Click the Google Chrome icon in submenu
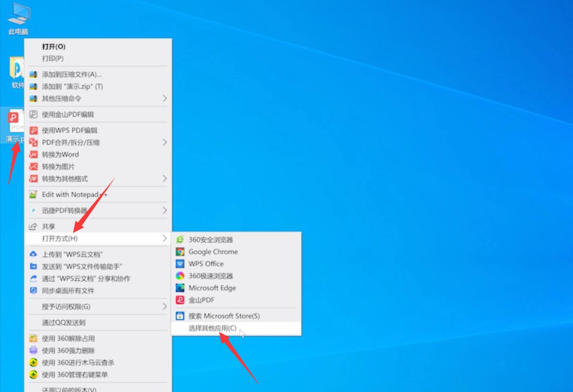Image resolution: width=573 pixels, height=392 pixels. 180,252
